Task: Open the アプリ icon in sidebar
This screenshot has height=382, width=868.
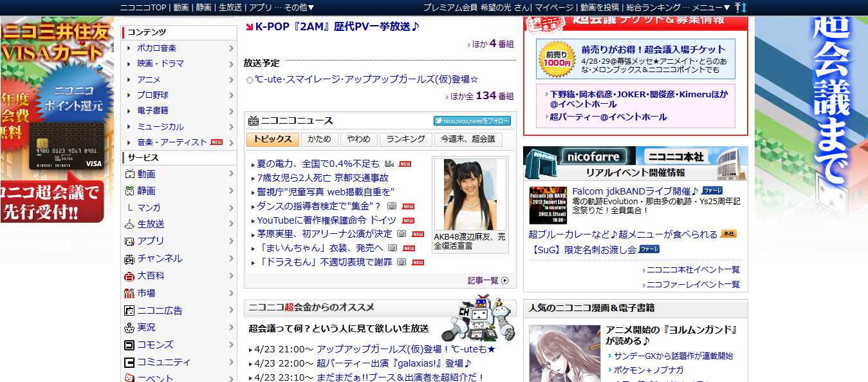Action: tap(129, 241)
